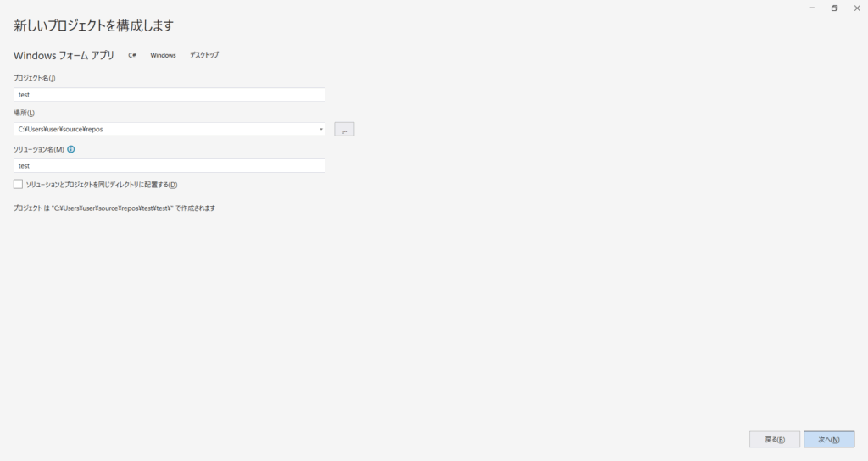
Task: Close the configure new project window
Action: coord(856,8)
